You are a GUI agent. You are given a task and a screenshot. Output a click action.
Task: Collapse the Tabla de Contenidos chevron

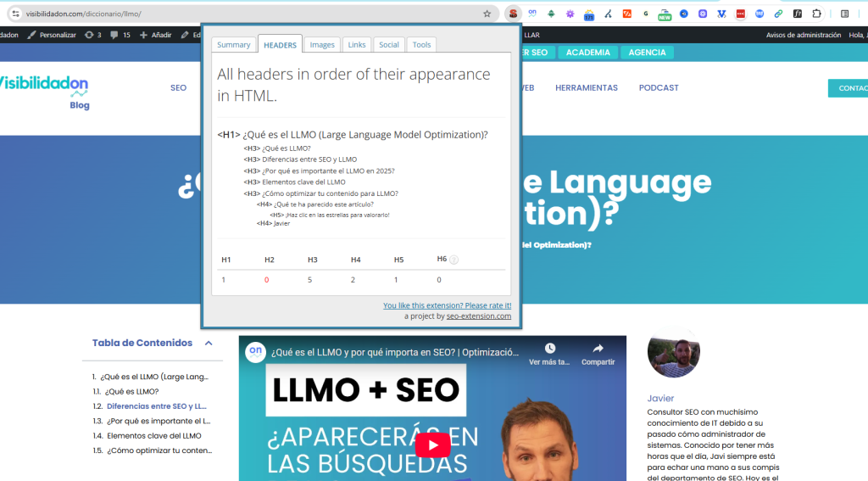(209, 343)
